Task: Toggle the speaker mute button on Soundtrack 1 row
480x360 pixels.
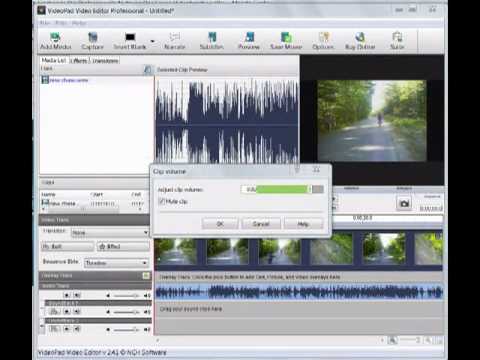Action: 77,312
